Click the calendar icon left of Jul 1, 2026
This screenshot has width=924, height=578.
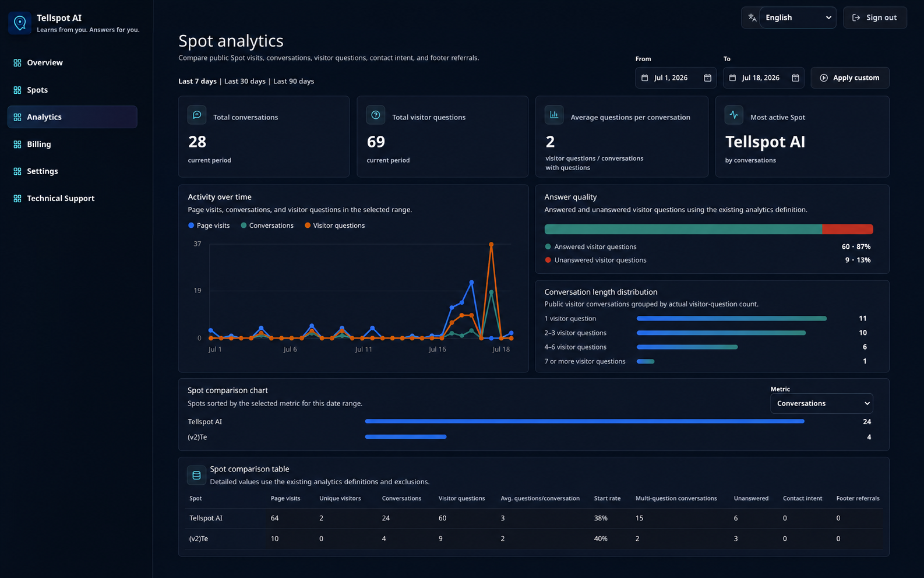(x=645, y=78)
